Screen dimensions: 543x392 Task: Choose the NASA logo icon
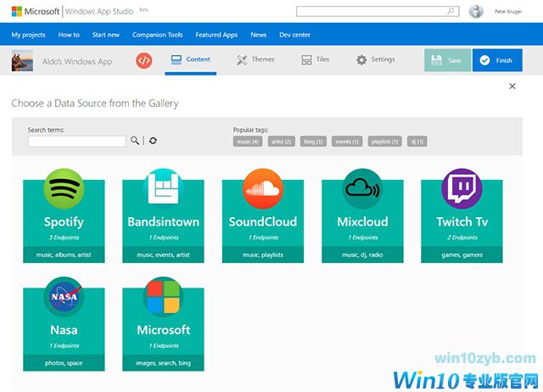64,297
